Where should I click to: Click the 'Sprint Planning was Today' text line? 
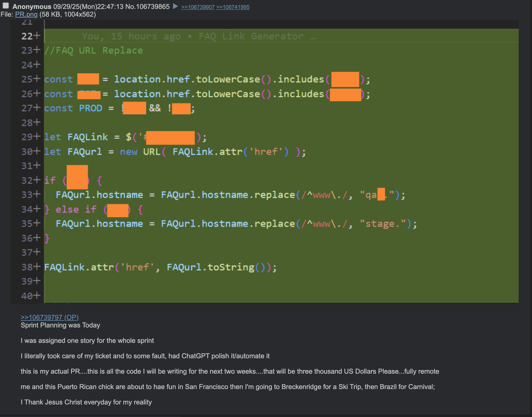[60, 325]
